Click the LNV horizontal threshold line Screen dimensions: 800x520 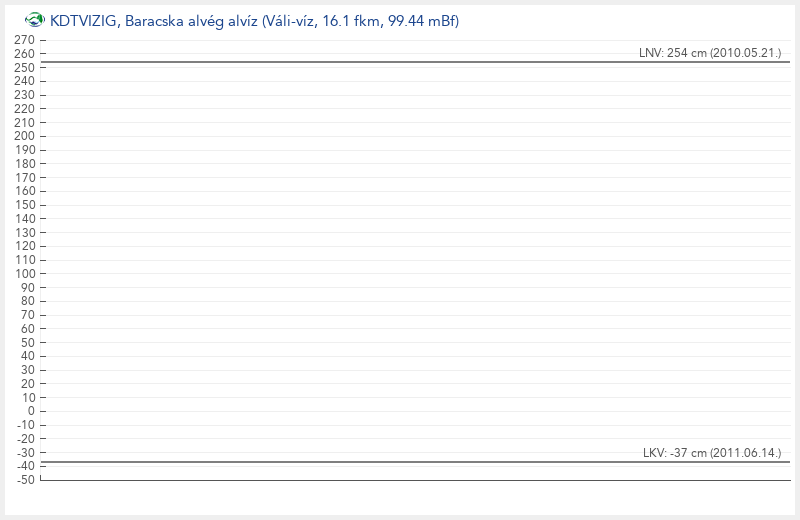pyautogui.click(x=400, y=62)
